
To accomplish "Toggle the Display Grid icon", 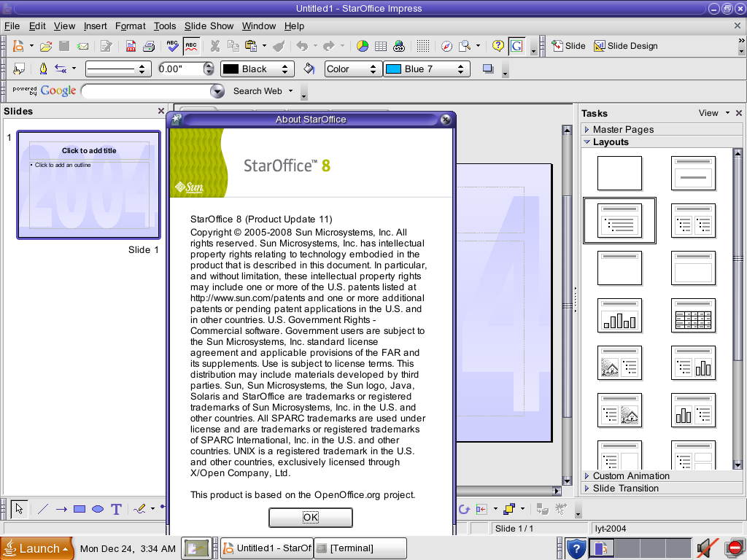I will (x=423, y=46).
